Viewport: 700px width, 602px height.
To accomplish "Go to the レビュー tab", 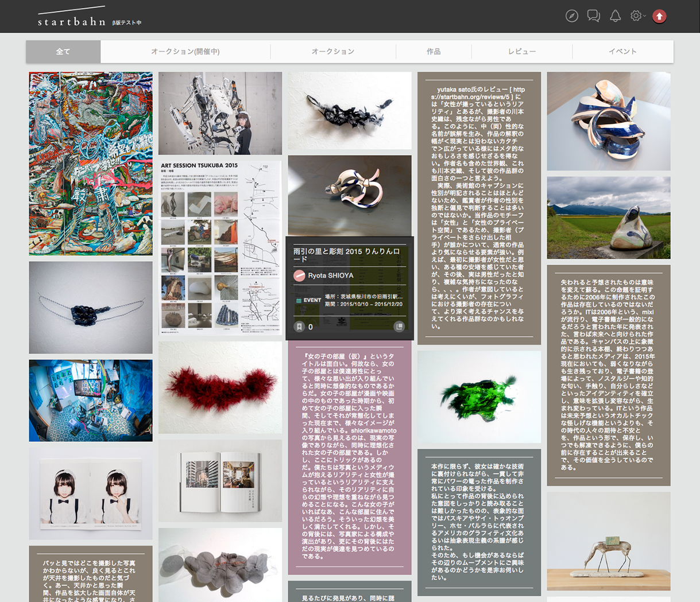I will (x=521, y=52).
